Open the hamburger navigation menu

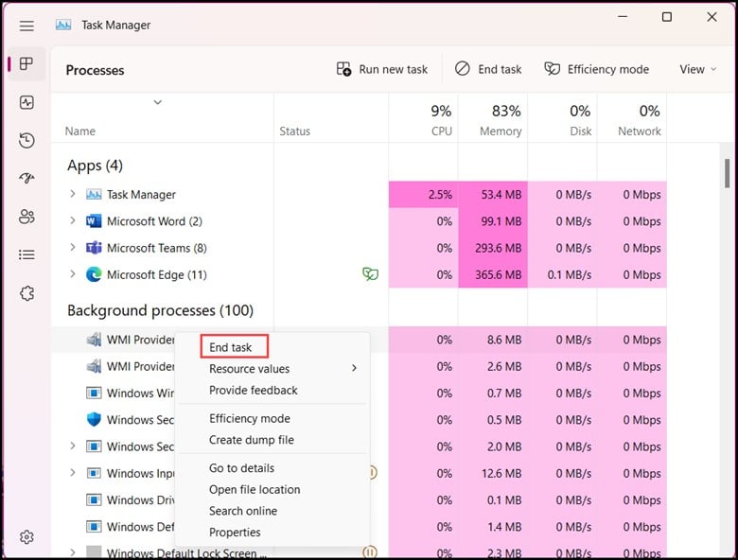(26, 26)
